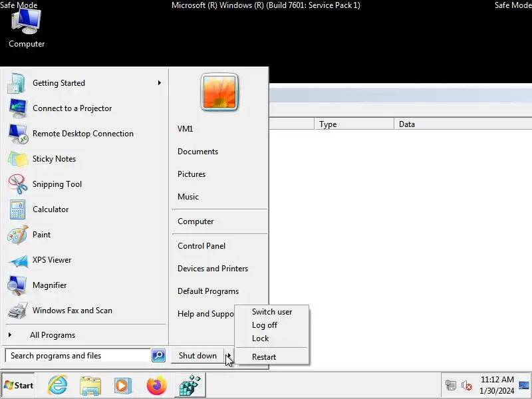Open Documents from the Start menu
This screenshot has height=399, width=532.
(x=198, y=152)
